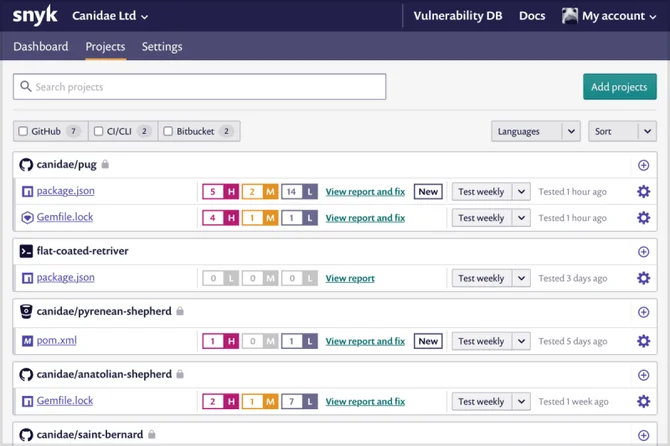Tick the CI/CLI filter checkbox
Image resolution: width=670 pixels, height=446 pixels.
click(98, 131)
